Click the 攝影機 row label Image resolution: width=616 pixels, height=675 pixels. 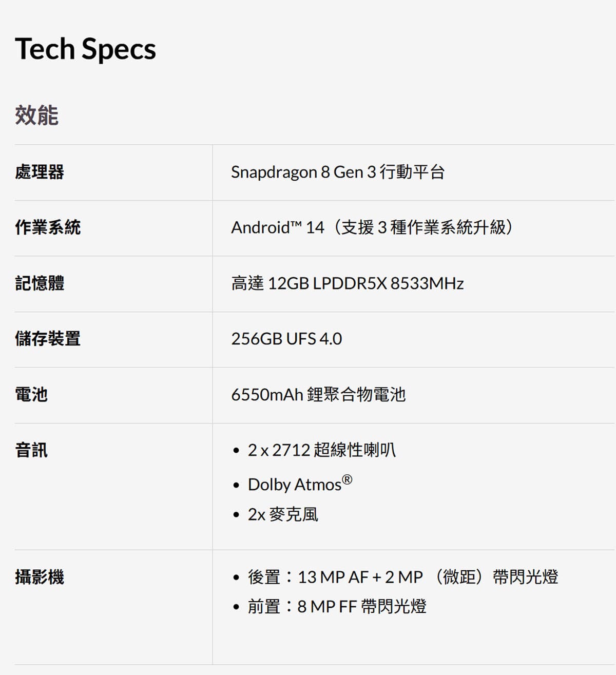click(40, 577)
